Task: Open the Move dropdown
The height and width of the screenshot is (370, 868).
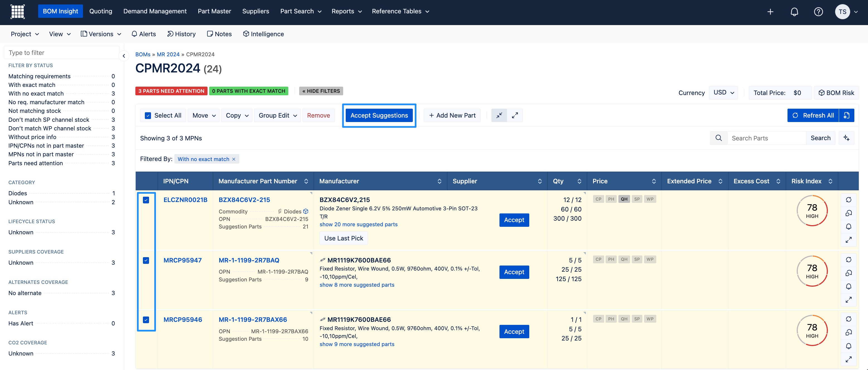Action: point(204,116)
